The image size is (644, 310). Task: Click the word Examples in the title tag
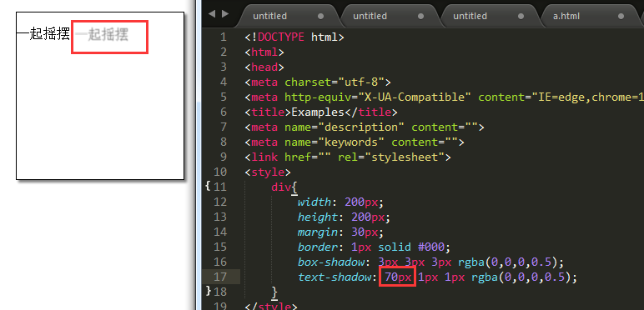pyautogui.click(x=318, y=112)
